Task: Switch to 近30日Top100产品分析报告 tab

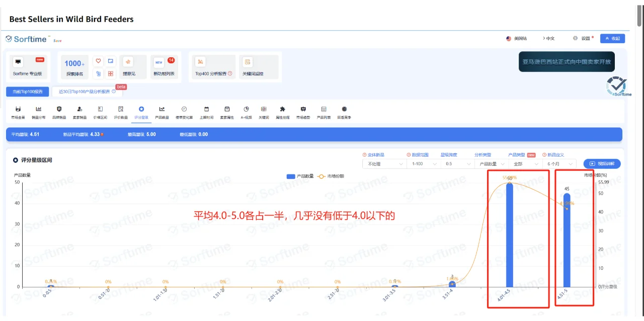Action: coord(85,92)
